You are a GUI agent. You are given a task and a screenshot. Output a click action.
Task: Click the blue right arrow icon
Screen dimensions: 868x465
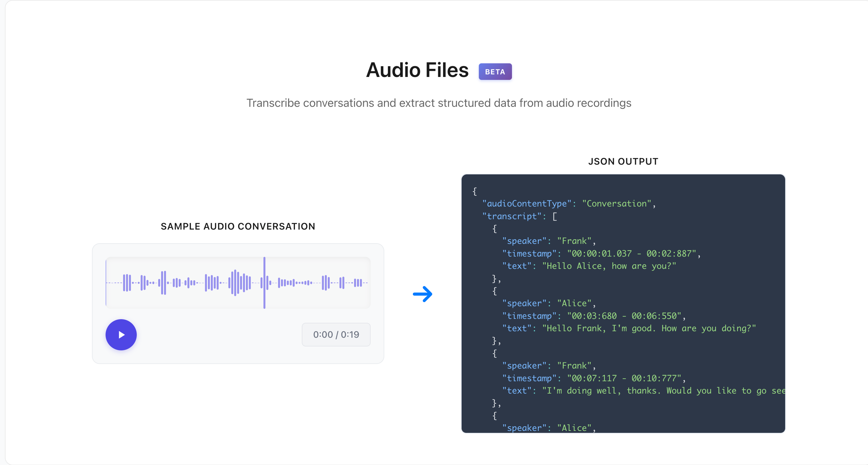pos(423,294)
